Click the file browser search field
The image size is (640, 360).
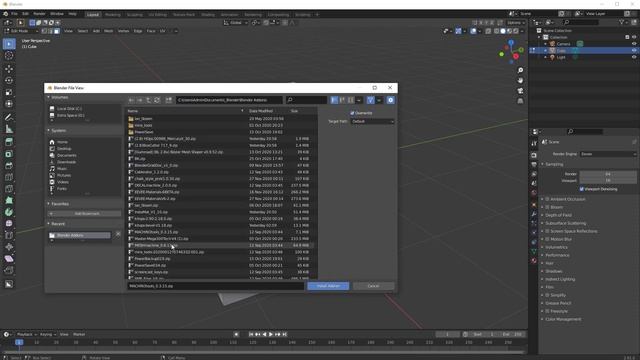click(307, 100)
